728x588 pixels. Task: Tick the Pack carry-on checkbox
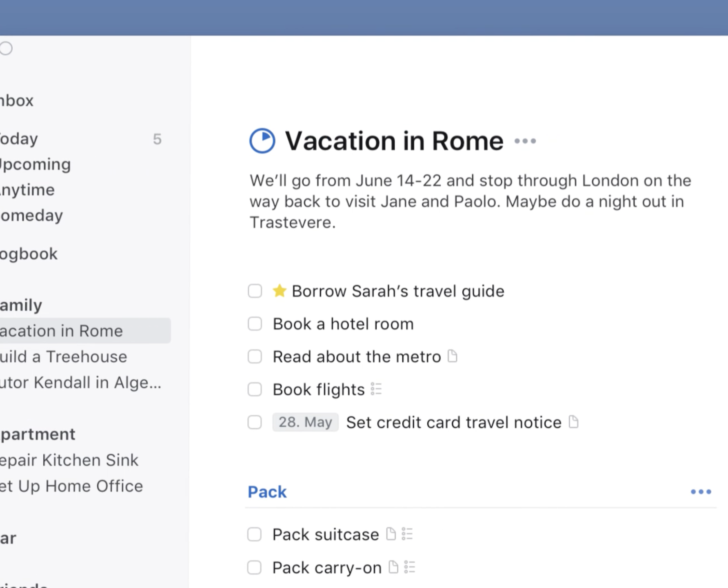click(254, 567)
